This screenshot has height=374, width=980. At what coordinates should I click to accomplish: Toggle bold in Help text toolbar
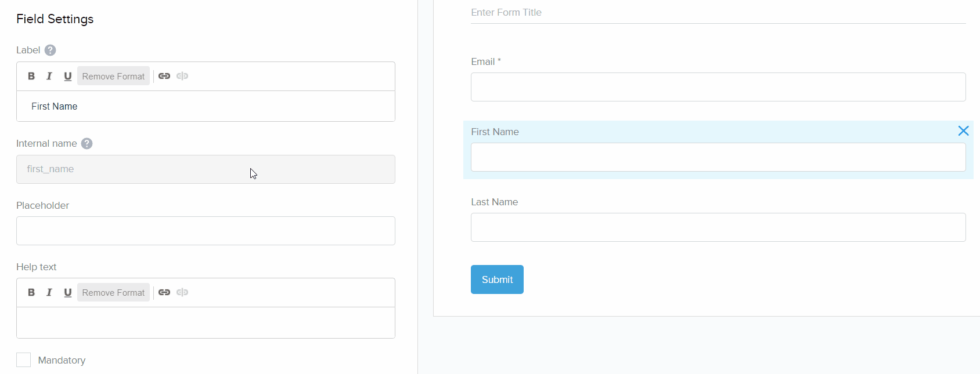31,292
